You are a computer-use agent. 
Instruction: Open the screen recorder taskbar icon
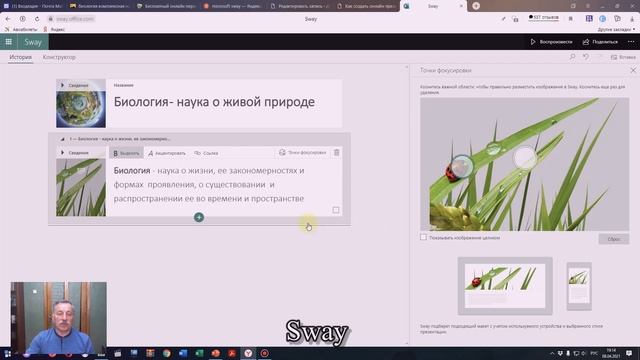tap(264, 353)
